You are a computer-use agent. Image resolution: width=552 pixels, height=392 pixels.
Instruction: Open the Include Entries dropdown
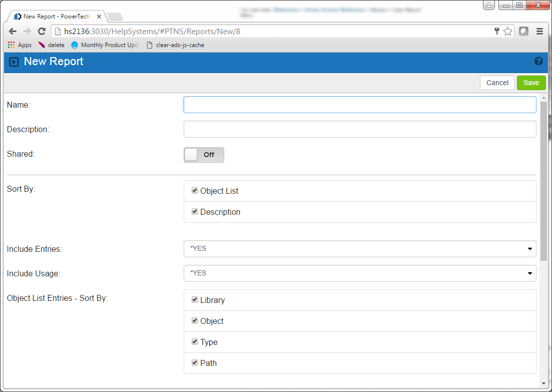[x=359, y=249]
